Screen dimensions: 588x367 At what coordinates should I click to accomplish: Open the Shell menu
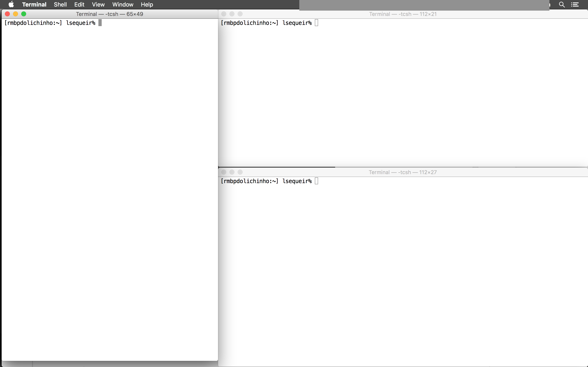[x=60, y=4]
